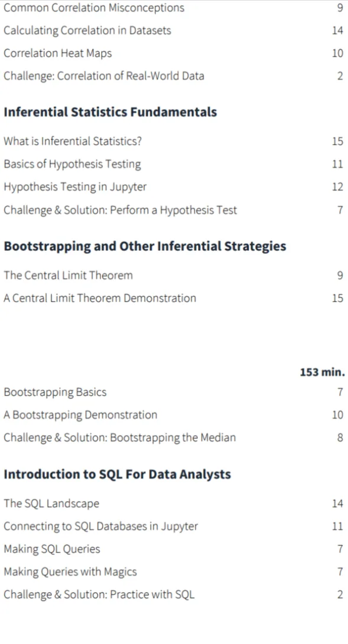Viewport: 348px width, 644px height.
Task: Open Correlation Heat Maps lesson
Action: tap(57, 53)
